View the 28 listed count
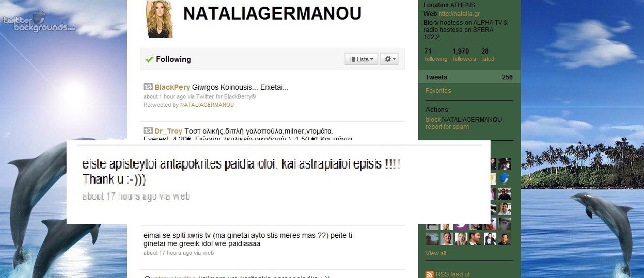This screenshot has height=278, width=644. [488, 55]
